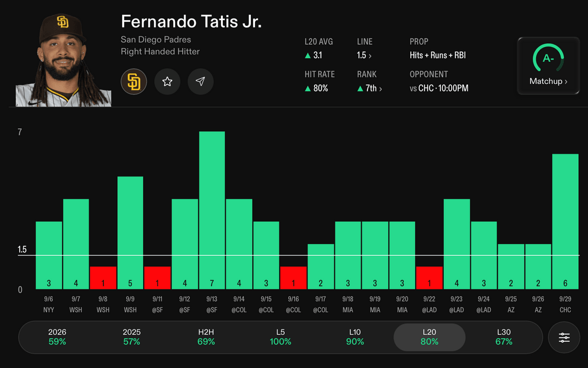Click the 9/14 @COL bar
Image resolution: width=588 pixels, height=368 pixels.
pos(239,244)
